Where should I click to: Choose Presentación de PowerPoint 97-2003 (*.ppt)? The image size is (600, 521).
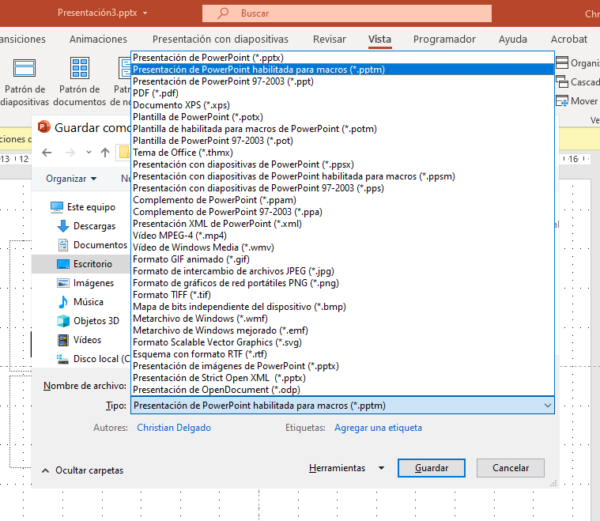pos(342,81)
